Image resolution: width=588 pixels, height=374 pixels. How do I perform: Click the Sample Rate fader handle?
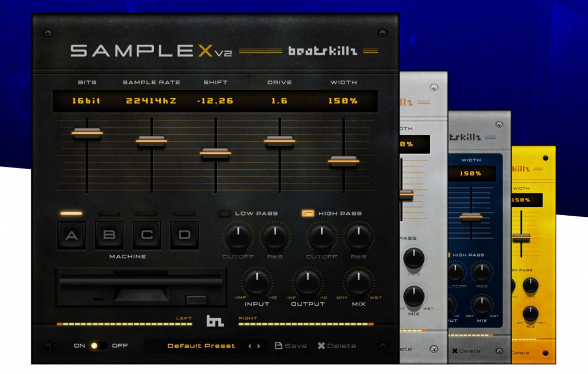coord(152,141)
